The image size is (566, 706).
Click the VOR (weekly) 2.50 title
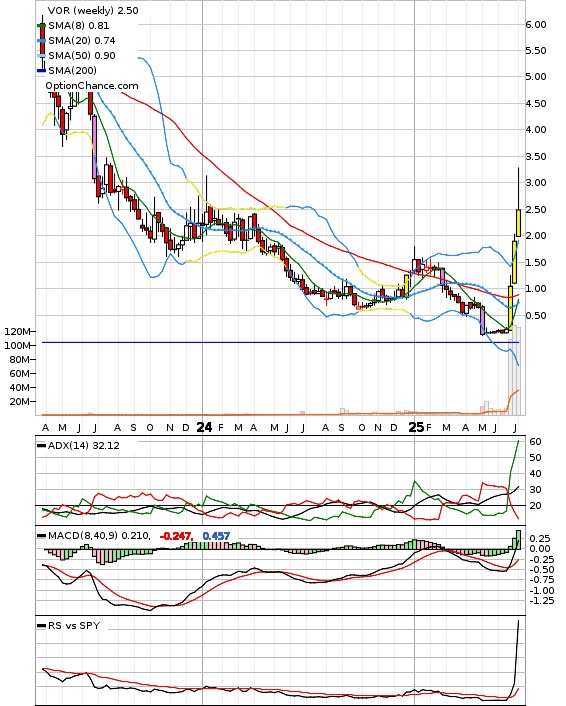click(x=93, y=10)
